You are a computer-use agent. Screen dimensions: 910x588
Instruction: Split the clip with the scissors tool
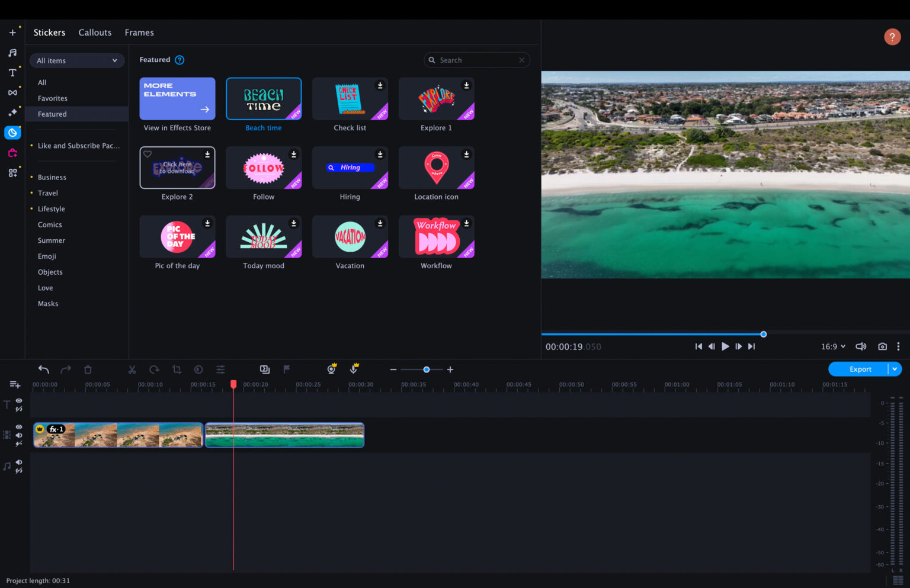pyautogui.click(x=132, y=369)
